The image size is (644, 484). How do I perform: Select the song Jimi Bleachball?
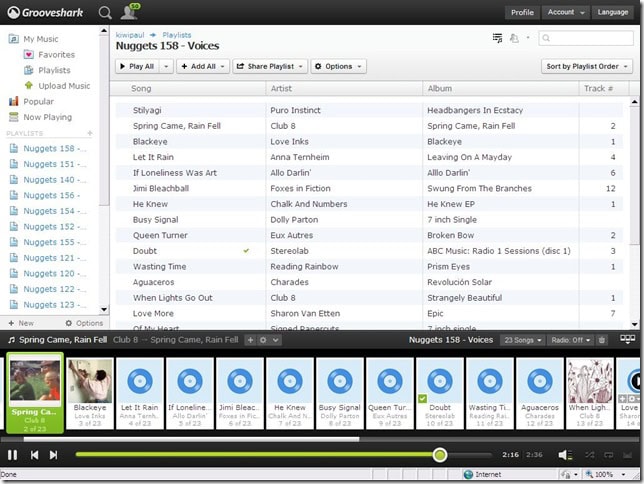pyautogui.click(x=161, y=188)
